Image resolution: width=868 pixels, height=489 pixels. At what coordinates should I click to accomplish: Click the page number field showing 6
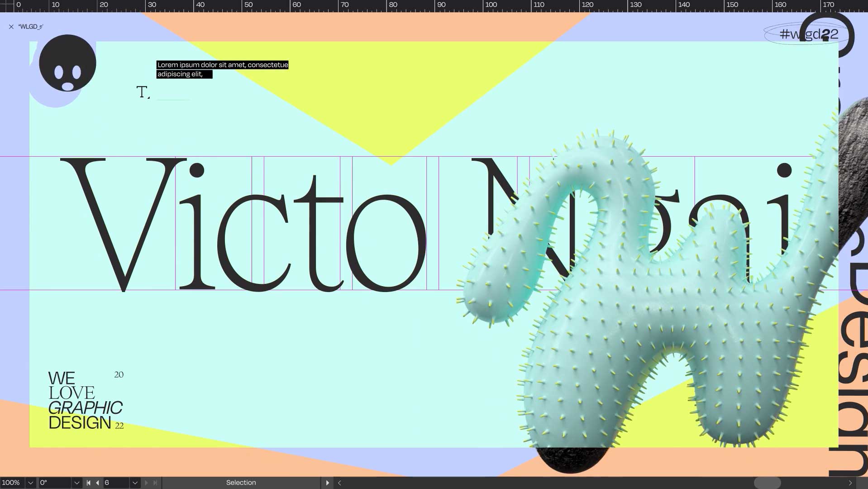(116, 483)
